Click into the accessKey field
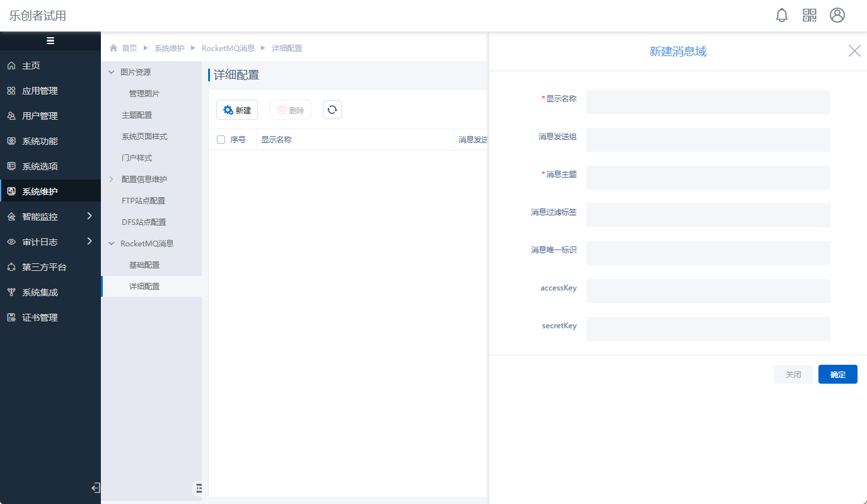The height and width of the screenshot is (504, 867). tap(707, 291)
